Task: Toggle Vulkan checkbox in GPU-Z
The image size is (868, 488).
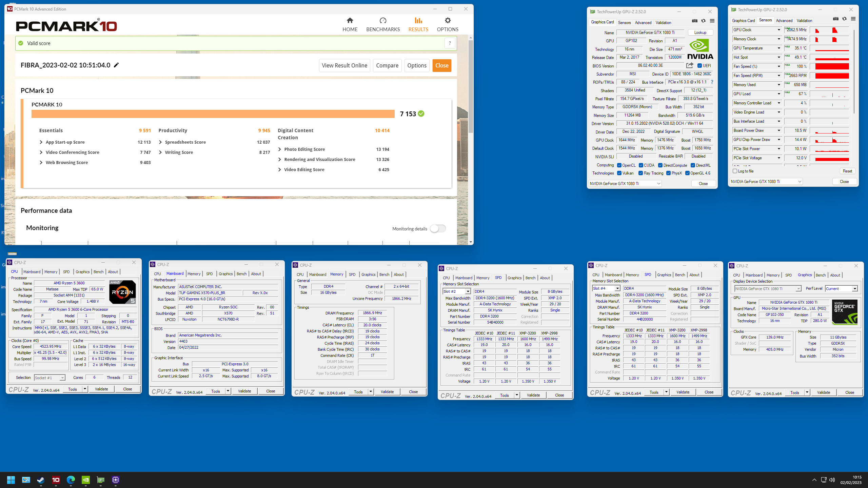Action: coord(619,173)
